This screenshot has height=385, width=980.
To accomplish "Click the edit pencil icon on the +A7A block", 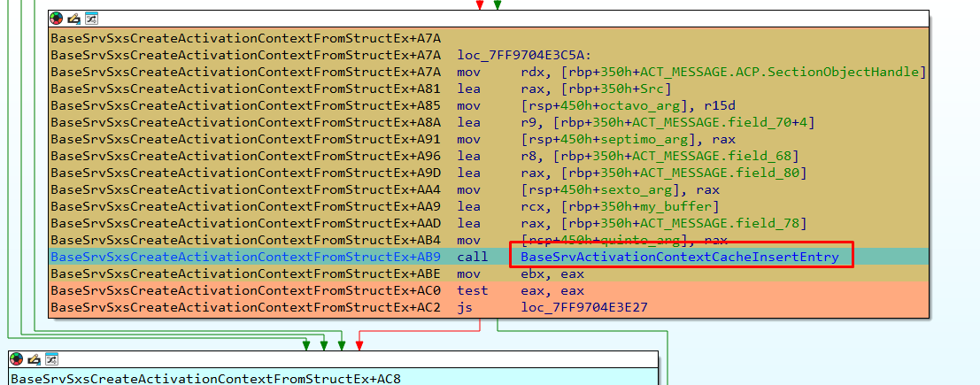I will tap(73, 19).
